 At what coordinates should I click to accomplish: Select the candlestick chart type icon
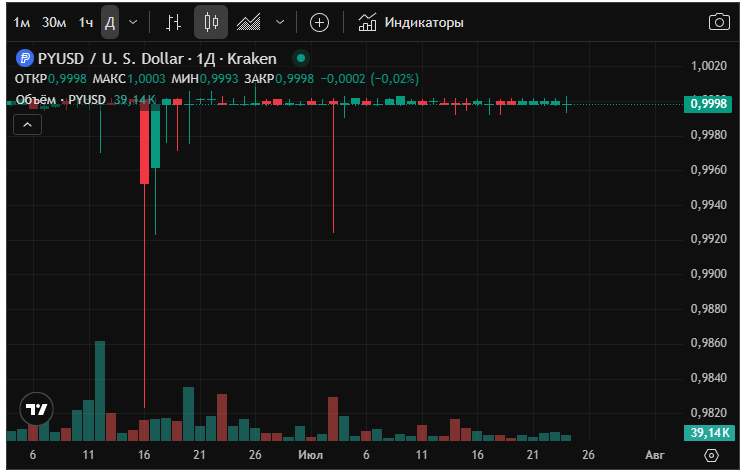tap(211, 22)
